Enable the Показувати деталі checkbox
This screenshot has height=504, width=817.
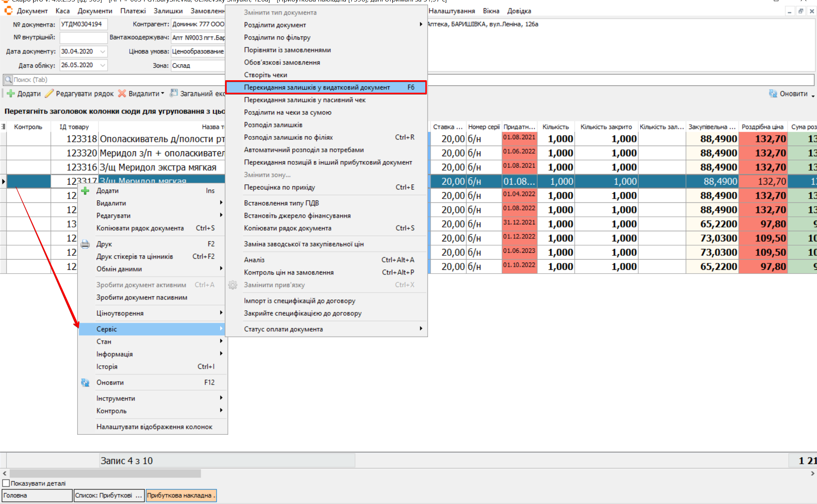(6, 483)
